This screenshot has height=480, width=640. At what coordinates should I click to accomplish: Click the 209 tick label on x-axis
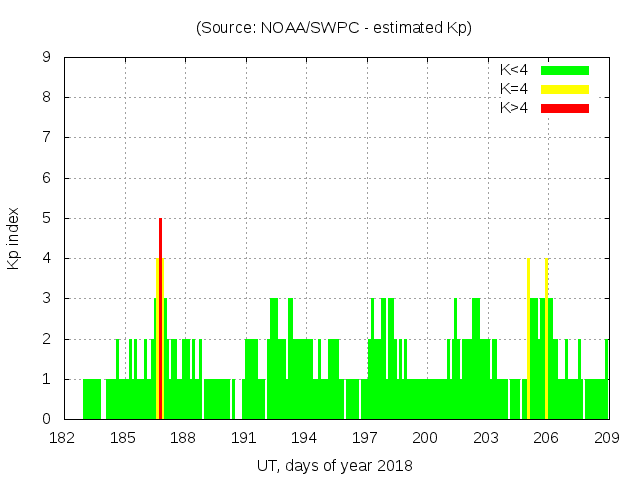click(608, 438)
